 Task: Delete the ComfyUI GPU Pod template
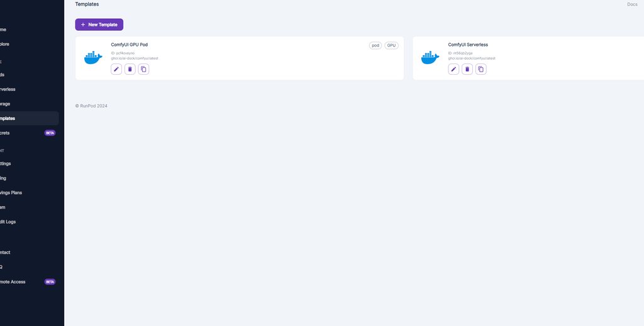point(130,69)
